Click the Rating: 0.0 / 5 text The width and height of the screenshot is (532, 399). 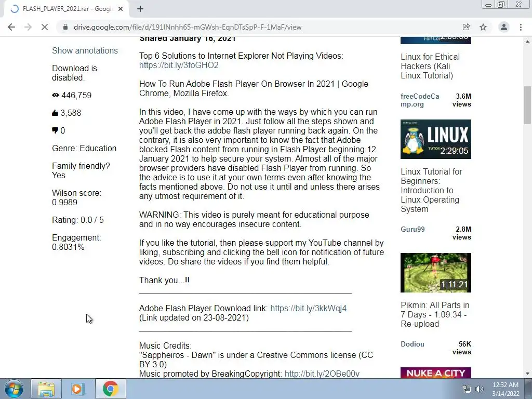tap(78, 220)
